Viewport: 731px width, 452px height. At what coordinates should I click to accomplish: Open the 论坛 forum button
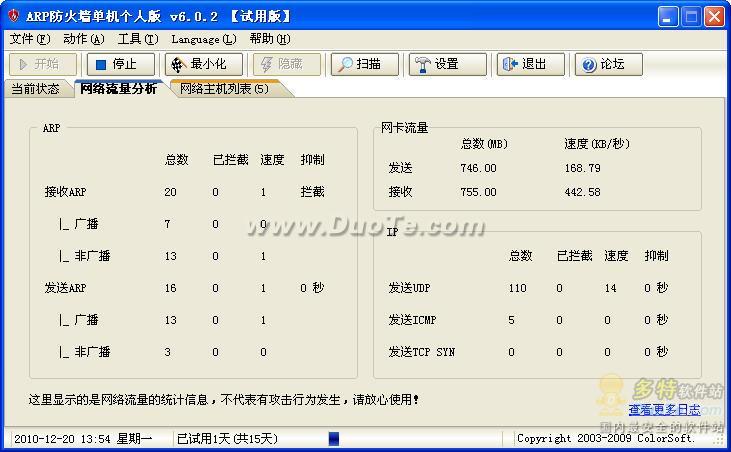(608, 64)
